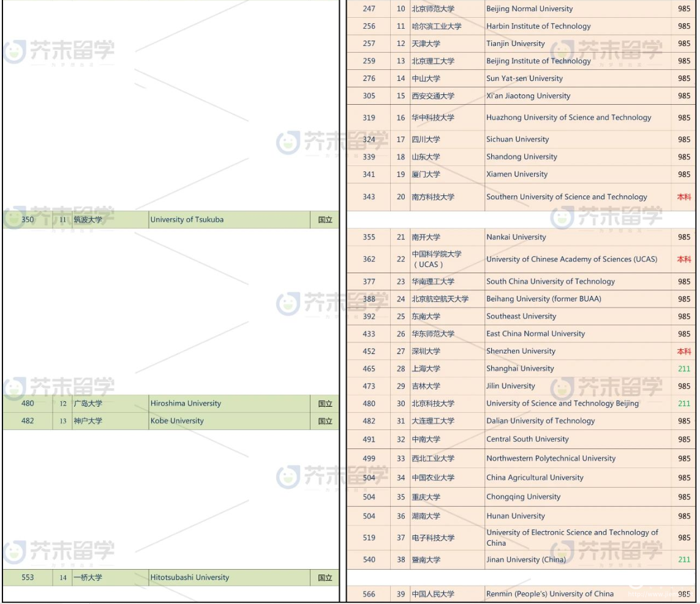Select the 筑波大学 cell
The height and width of the screenshot is (604, 700).
[110, 220]
